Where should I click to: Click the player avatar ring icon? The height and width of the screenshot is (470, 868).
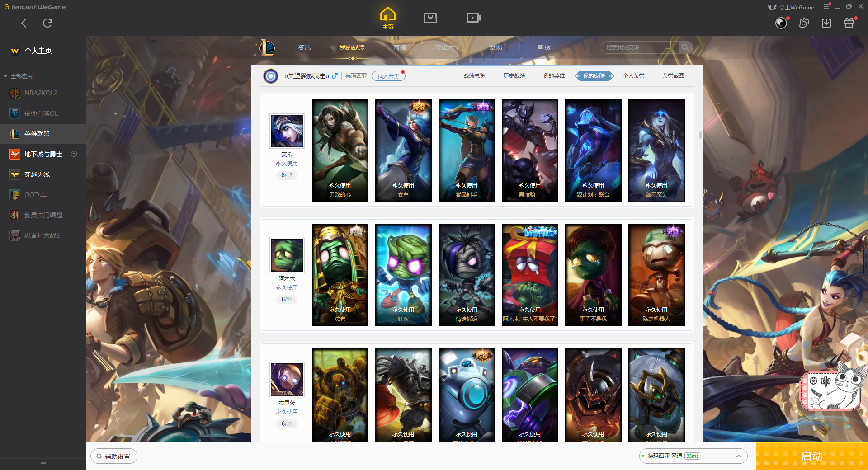click(271, 76)
